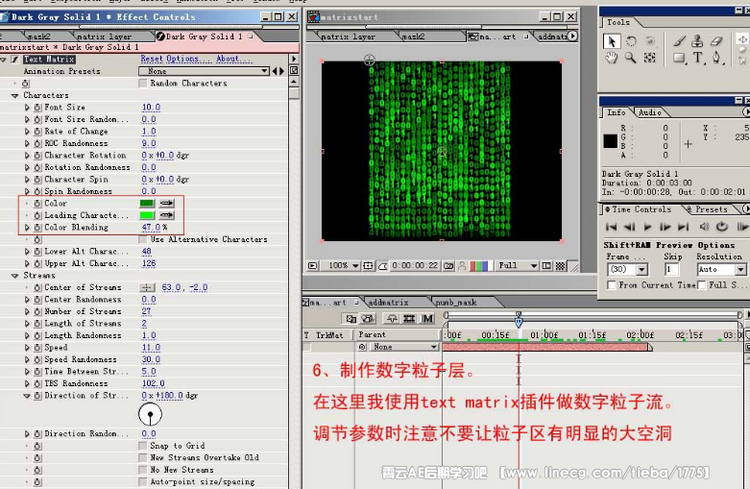Click the About... link
Viewport: 750px width, 489px height.
pyautogui.click(x=234, y=59)
